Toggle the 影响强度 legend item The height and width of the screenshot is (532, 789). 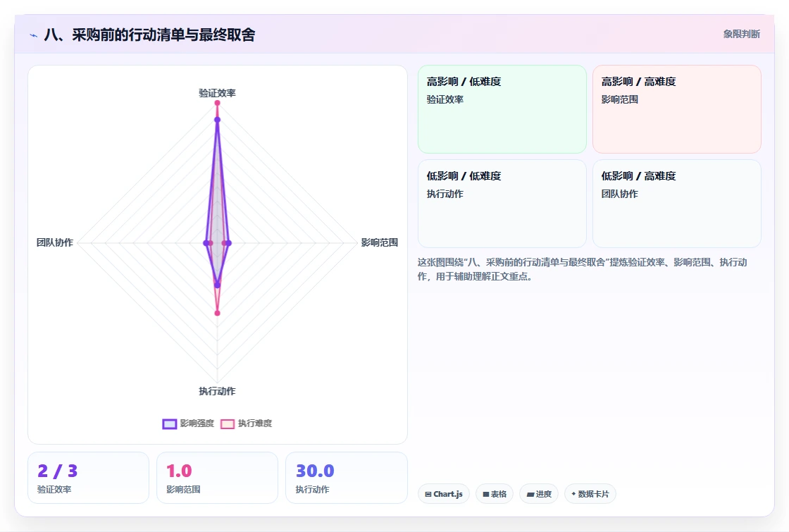point(188,423)
